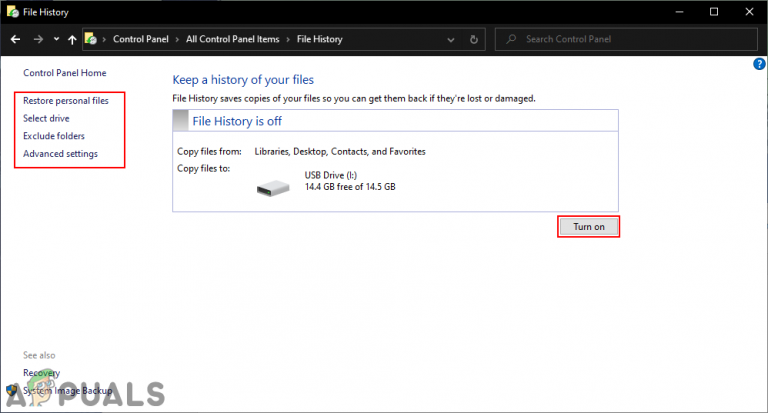
Task: Click the File History icon in the address bar
Action: 91,39
